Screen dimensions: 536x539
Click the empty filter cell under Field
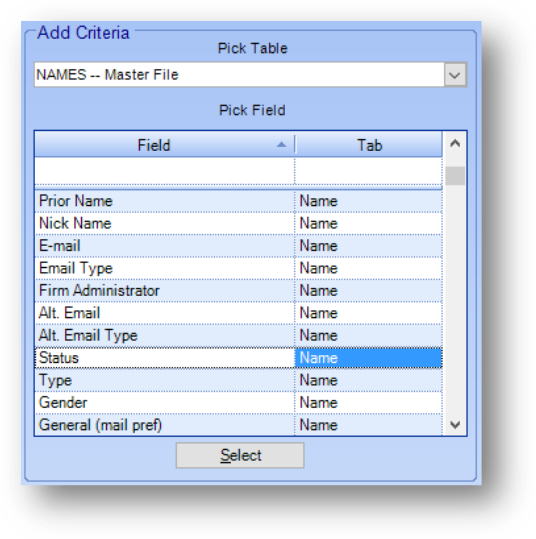coord(165,171)
